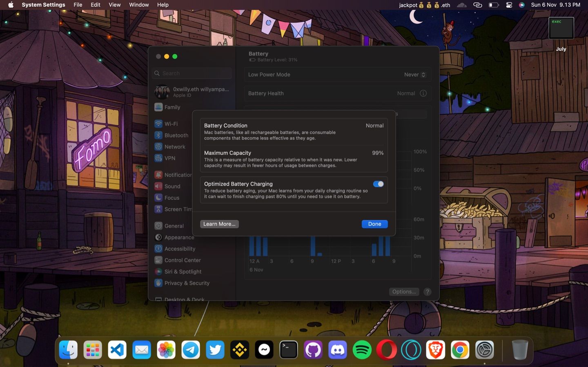Open the Apple ID account row

192,92
